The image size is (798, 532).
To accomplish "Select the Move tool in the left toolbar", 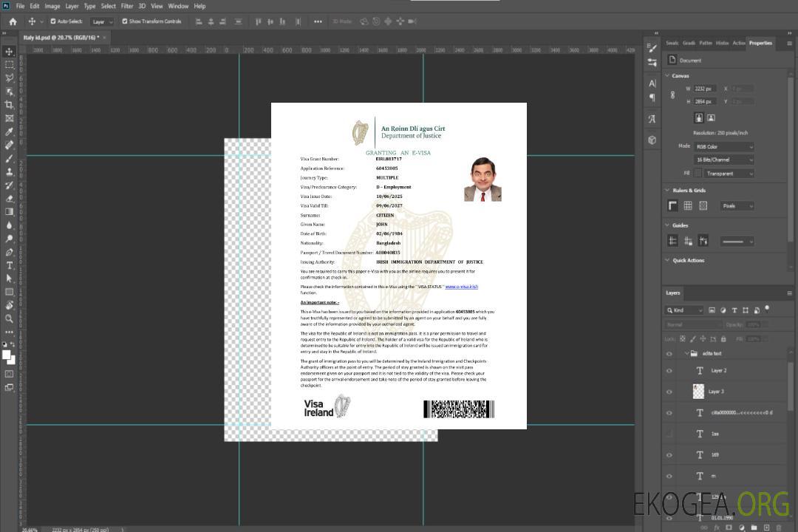I will (9, 52).
